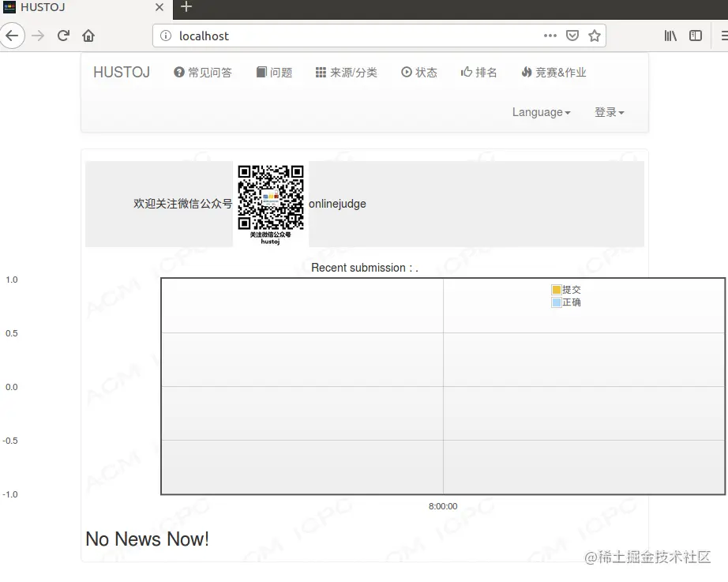
Task: Click the 欢迎关注微信公众号 text
Action: (x=183, y=204)
